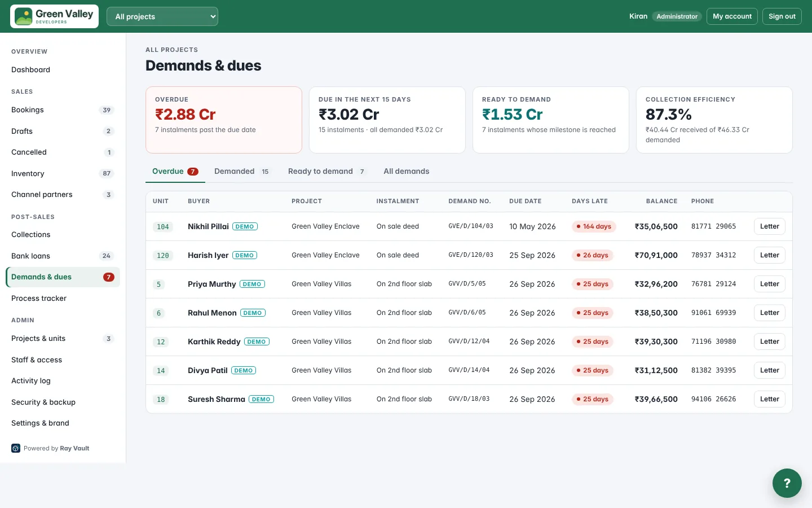Viewport: 812px width, 508px height.
Task: Click the Administrator role badge
Action: click(x=677, y=16)
